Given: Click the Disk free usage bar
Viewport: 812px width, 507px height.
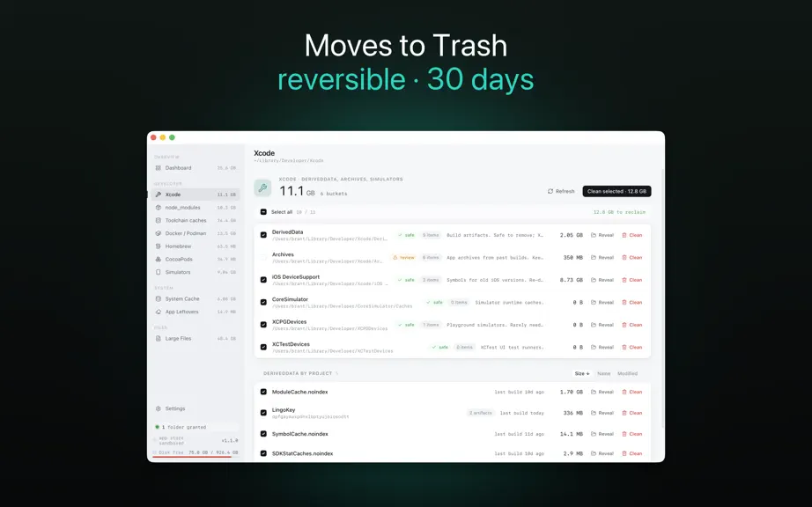Looking at the screenshot, I should tap(196, 457).
